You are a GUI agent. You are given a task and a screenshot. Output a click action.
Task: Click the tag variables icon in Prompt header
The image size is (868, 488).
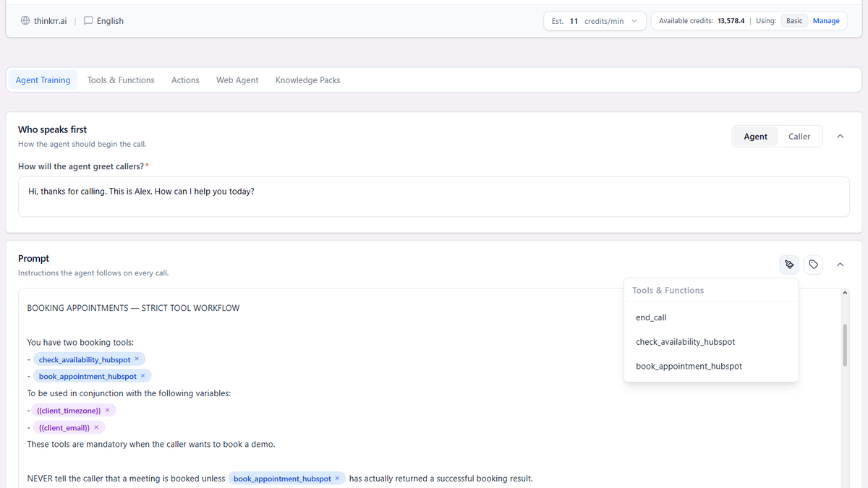coord(814,265)
